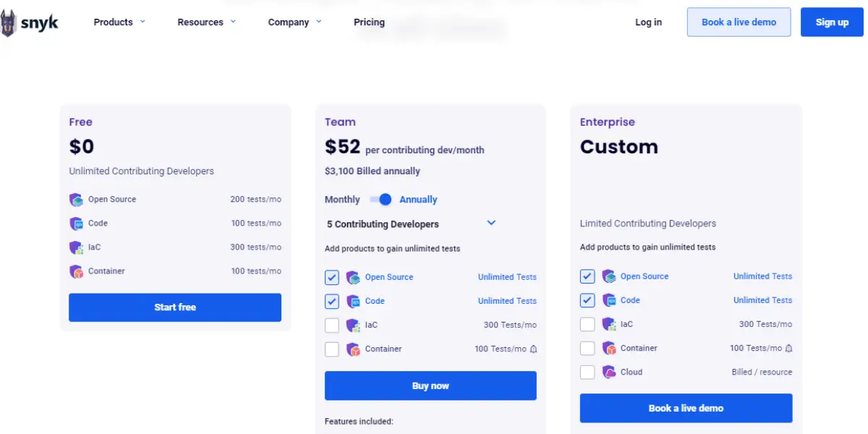Image resolution: width=868 pixels, height=434 pixels.
Task: Click the Buy now button
Action: coord(430,386)
